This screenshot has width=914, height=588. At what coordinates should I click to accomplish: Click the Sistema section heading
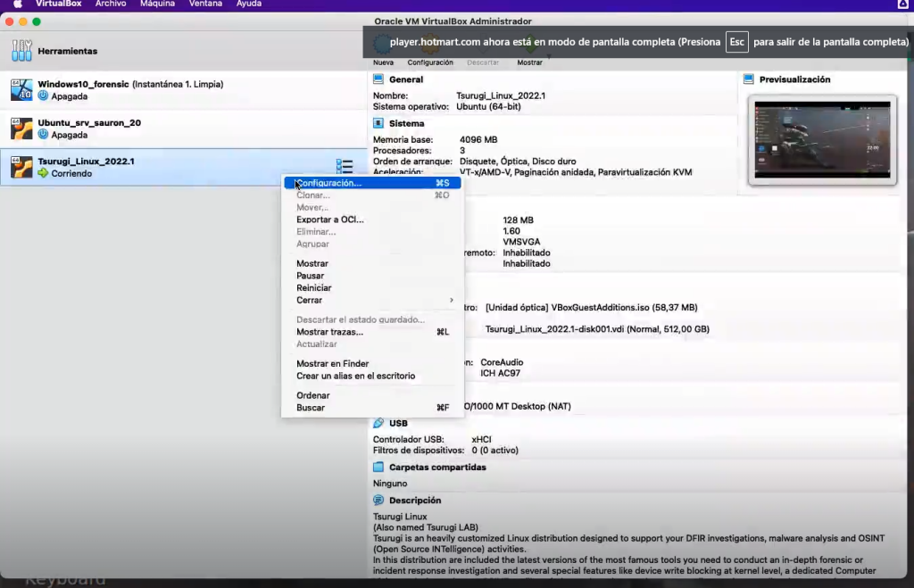[407, 123]
